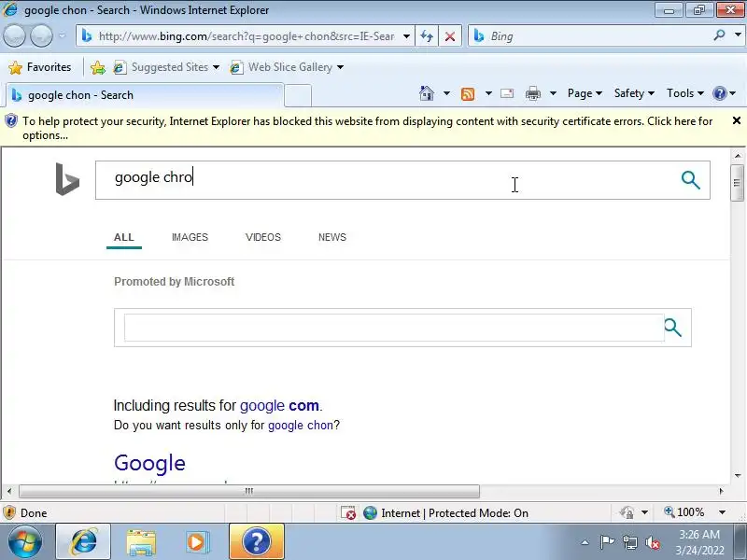Close the security information bar
Screen dimensions: 747x560
737,120
